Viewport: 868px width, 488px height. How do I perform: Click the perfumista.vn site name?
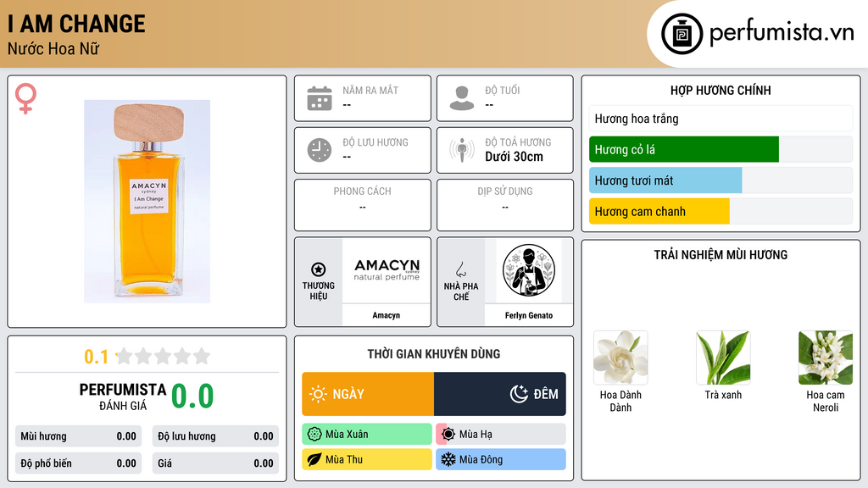point(782,32)
